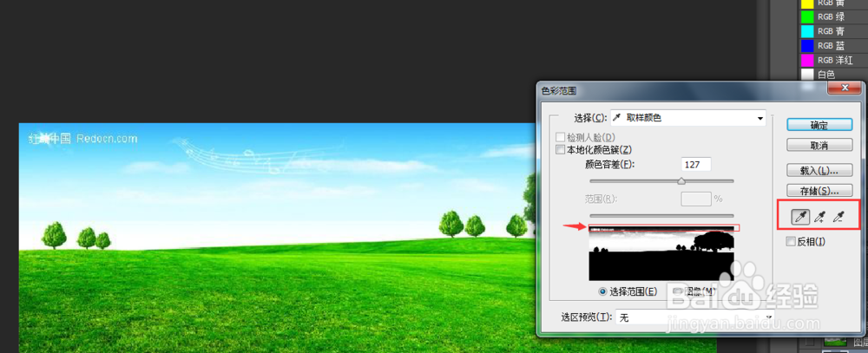
Task: Click the 取消 button
Action: (819, 145)
